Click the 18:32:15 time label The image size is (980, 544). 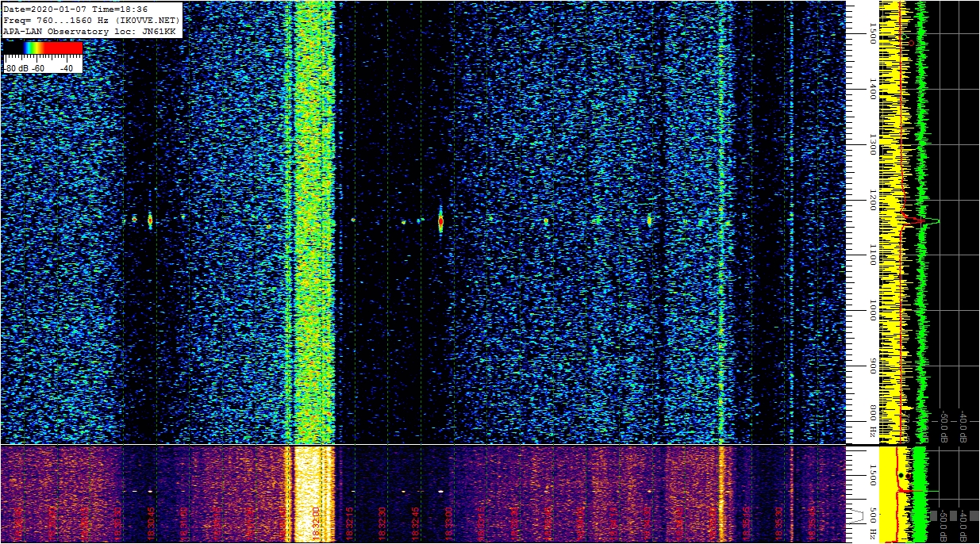tap(348, 524)
